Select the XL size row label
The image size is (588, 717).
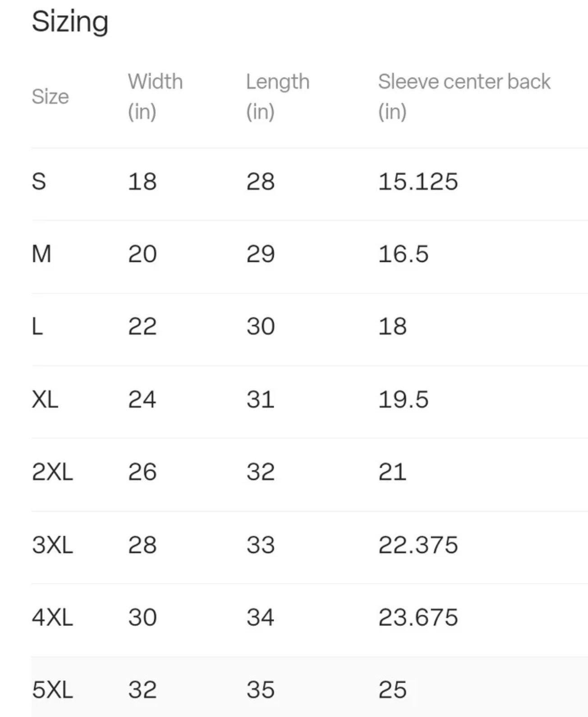(x=45, y=399)
